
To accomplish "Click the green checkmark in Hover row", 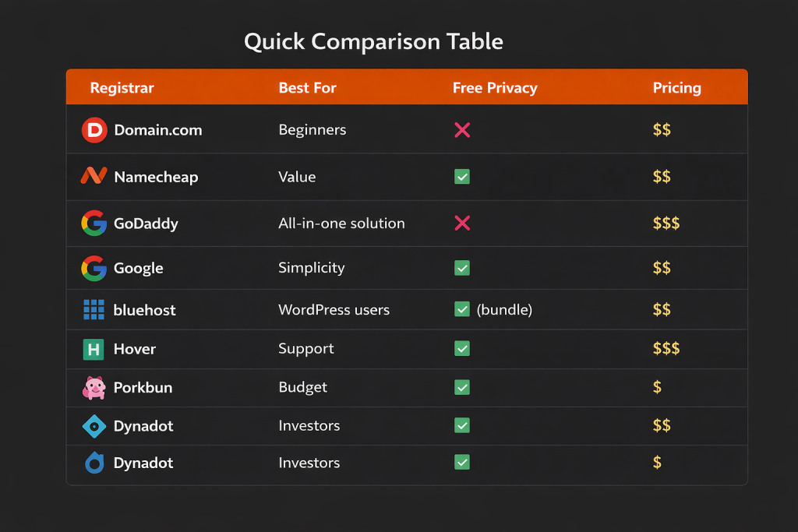I will pyautogui.click(x=462, y=349).
